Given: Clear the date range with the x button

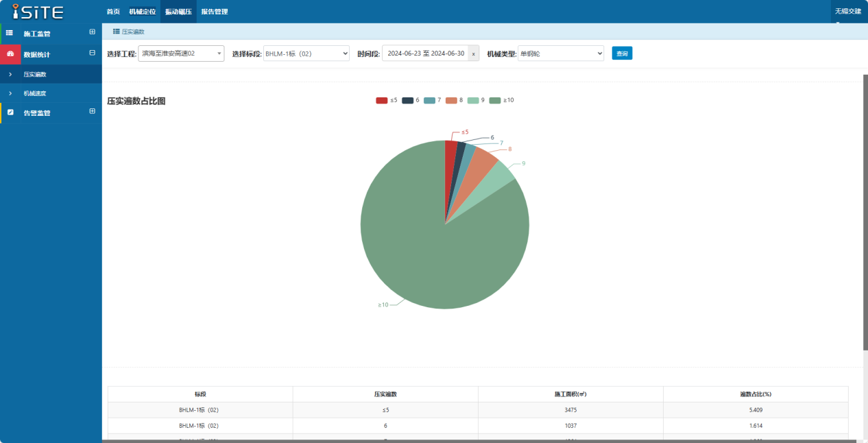Looking at the screenshot, I should [473, 53].
